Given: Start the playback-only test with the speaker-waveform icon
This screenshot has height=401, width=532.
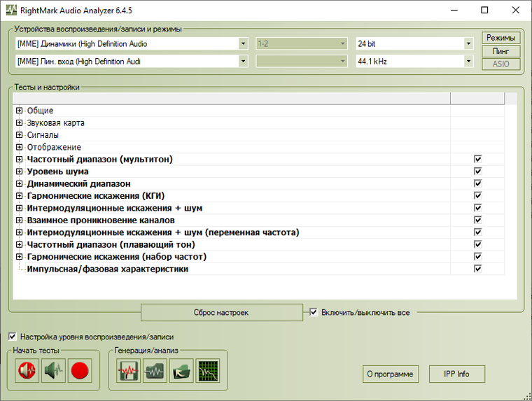Looking at the screenshot, I should (27, 370).
